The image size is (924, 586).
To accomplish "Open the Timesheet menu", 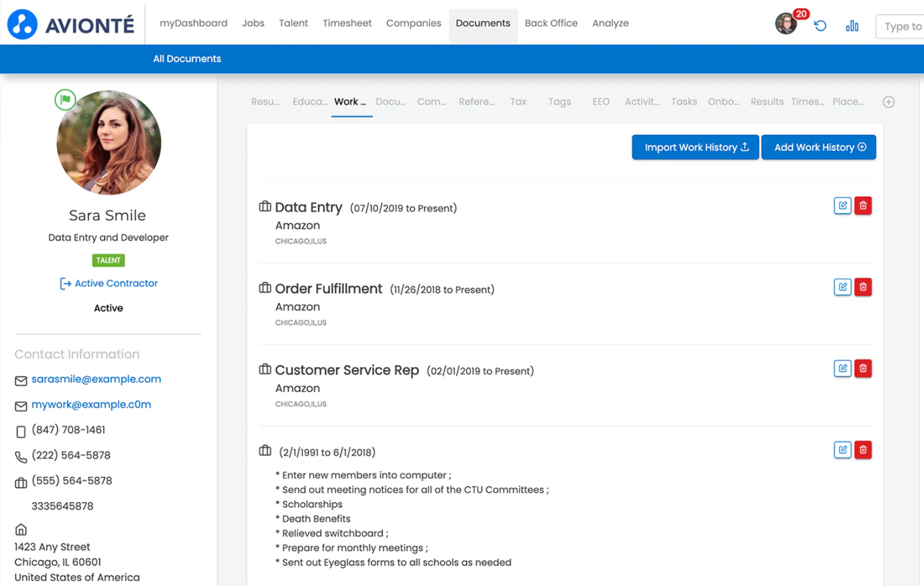I will (x=347, y=23).
